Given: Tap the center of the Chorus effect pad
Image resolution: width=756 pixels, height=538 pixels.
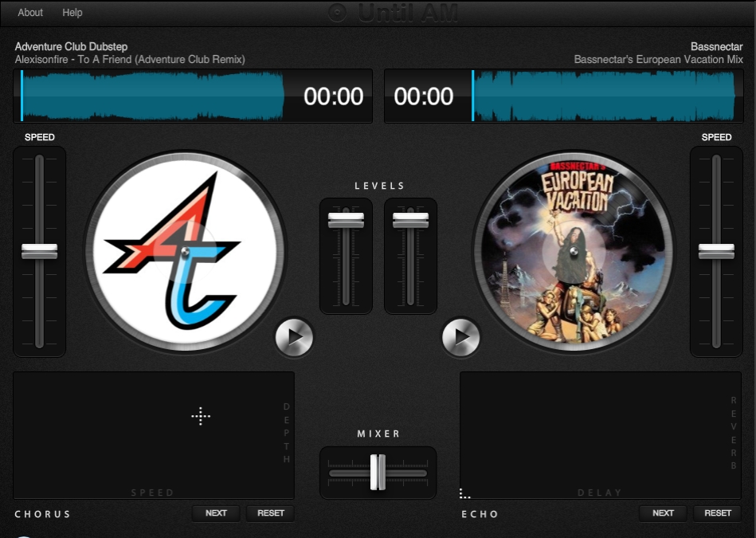Looking at the screenshot, I should click(x=202, y=416).
